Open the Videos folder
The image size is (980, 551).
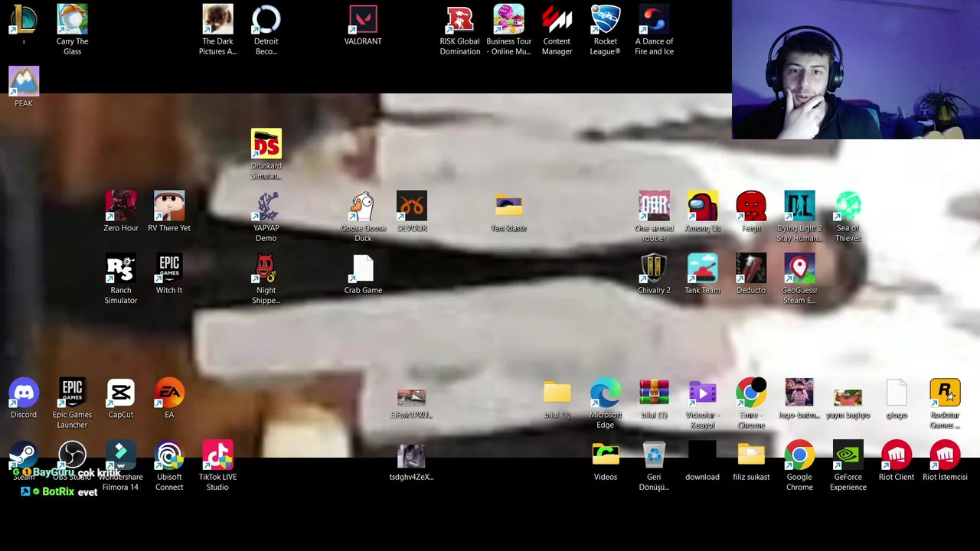click(606, 461)
